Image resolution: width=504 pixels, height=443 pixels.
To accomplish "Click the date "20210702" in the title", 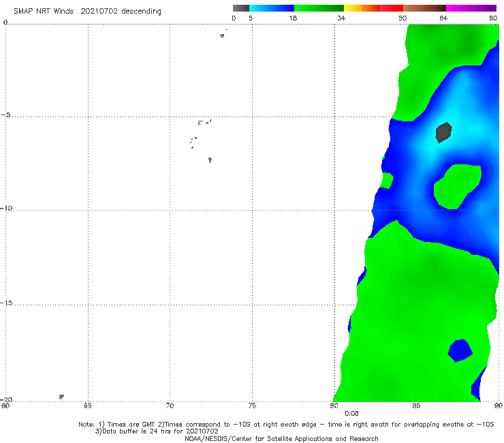I will [99, 12].
